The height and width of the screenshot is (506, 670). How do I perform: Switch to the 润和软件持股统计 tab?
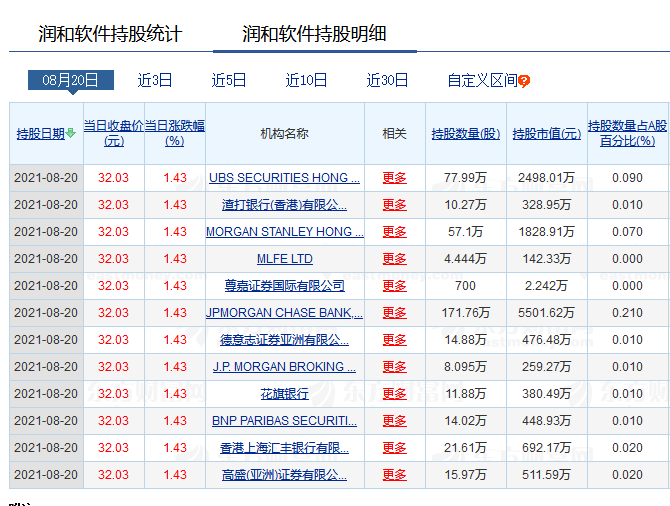[x=110, y=34]
